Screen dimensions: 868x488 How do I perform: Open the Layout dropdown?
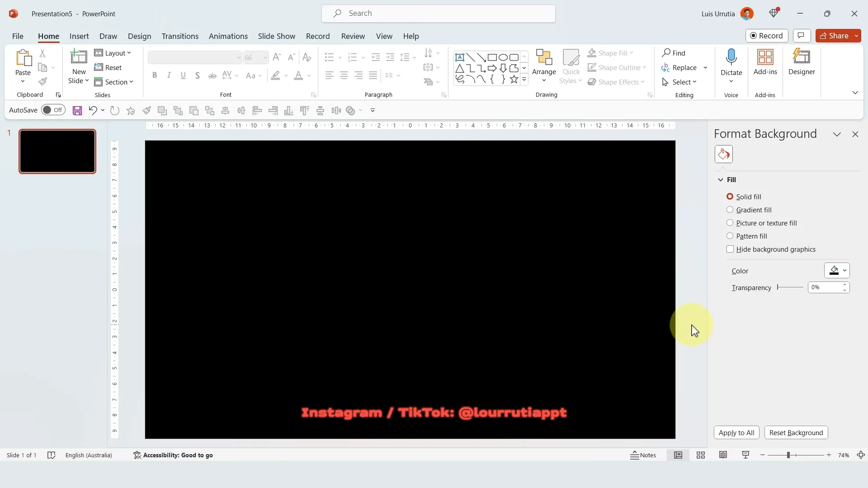tap(113, 53)
